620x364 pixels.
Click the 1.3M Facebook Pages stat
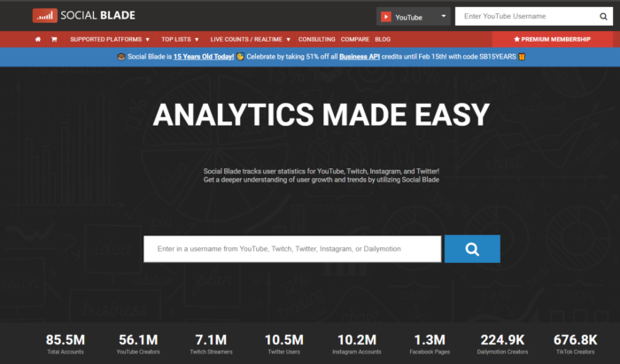[x=430, y=344]
